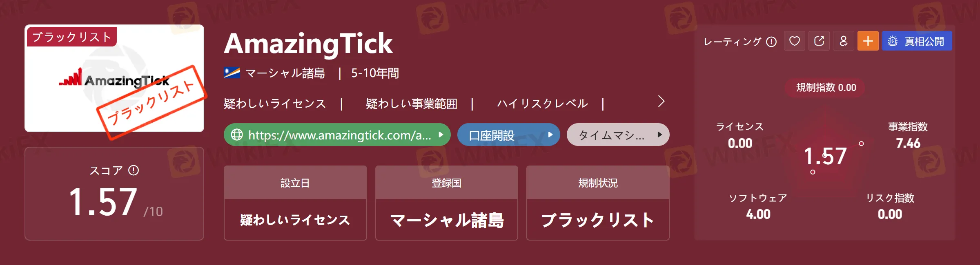
Task: Click info icon beside スコア label
Action: coord(134,170)
